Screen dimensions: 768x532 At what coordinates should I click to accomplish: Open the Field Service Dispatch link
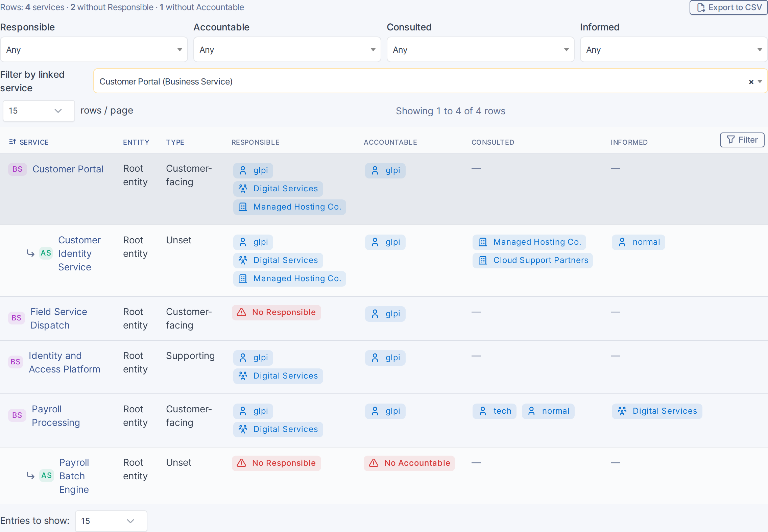[59, 318]
